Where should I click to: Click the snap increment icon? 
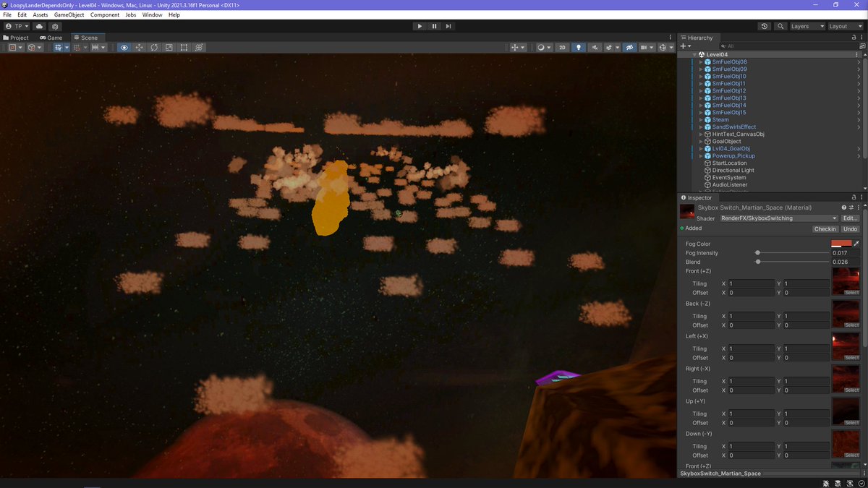click(96, 48)
